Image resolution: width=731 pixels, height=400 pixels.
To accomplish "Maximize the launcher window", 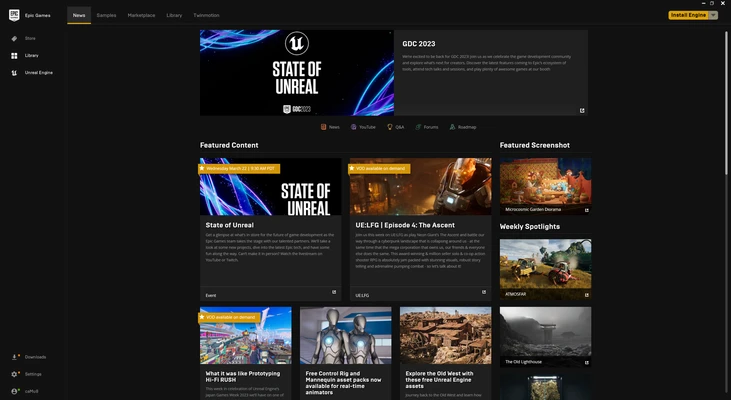I will pyautogui.click(x=712, y=3).
